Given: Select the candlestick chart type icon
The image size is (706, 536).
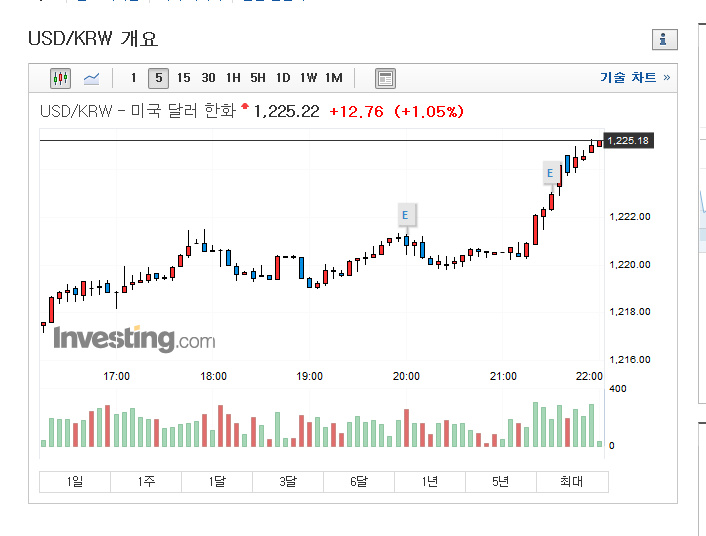Looking at the screenshot, I should [61, 78].
